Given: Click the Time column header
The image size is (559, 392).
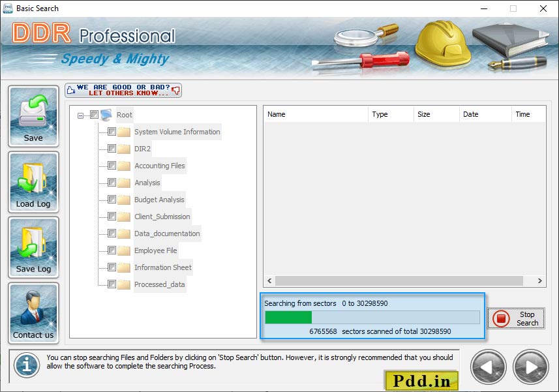Looking at the screenshot, I should point(528,114).
